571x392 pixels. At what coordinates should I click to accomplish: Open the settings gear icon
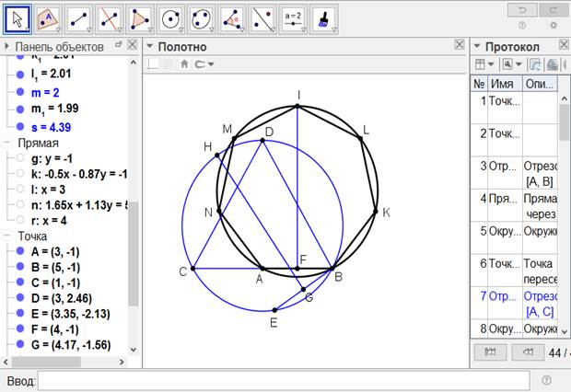(x=554, y=25)
